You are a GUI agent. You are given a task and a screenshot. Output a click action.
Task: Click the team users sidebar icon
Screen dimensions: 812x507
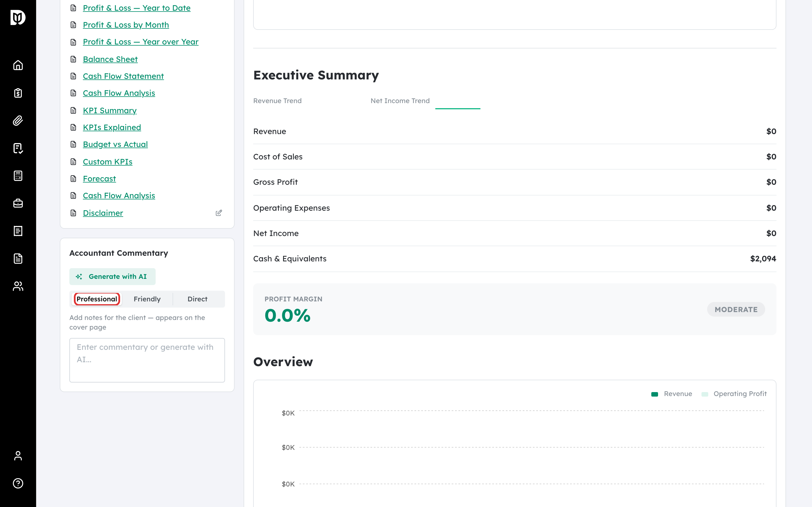[18, 286]
